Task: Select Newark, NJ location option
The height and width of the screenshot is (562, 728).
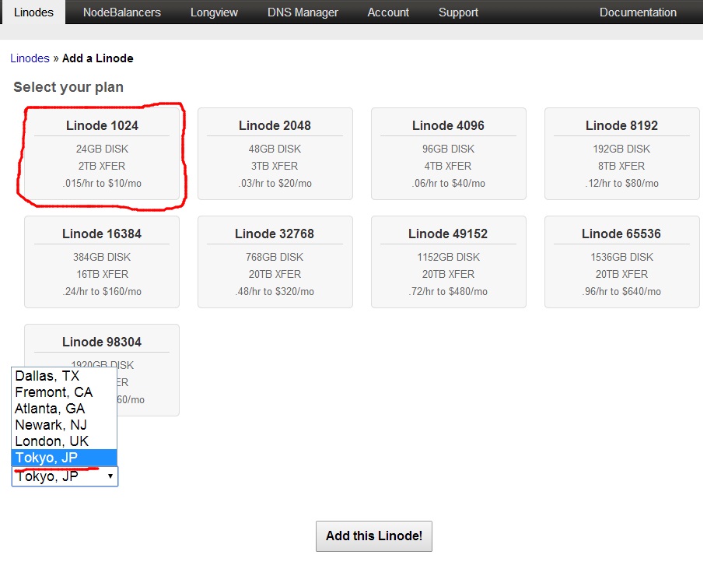Action: (x=64, y=424)
